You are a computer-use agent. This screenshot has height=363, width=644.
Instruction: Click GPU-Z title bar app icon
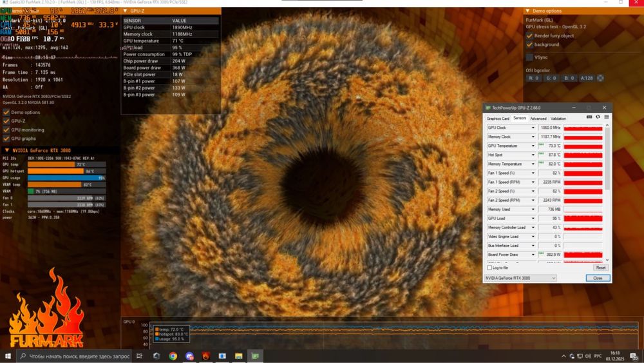coord(488,108)
